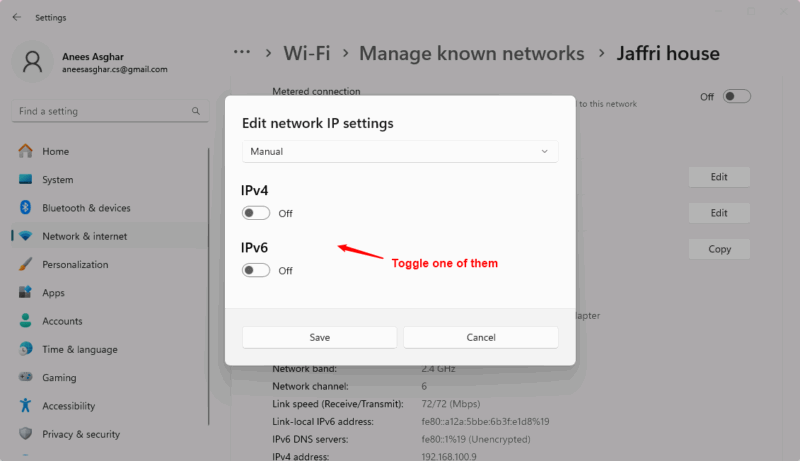Image resolution: width=800 pixels, height=461 pixels.
Task: Open the user profile avatar icon
Action: pyautogui.click(x=32, y=62)
